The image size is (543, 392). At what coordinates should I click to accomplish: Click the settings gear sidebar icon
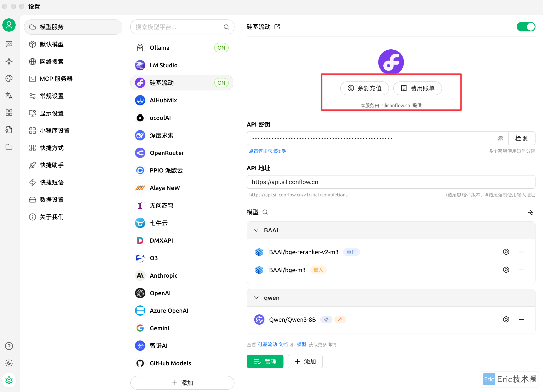9,380
